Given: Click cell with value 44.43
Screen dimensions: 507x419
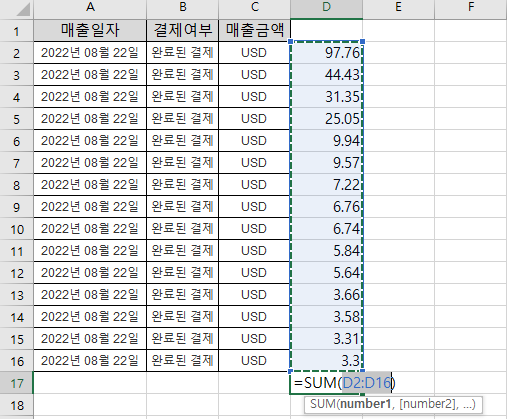Looking at the screenshot, I should click(x=326, y=75).
